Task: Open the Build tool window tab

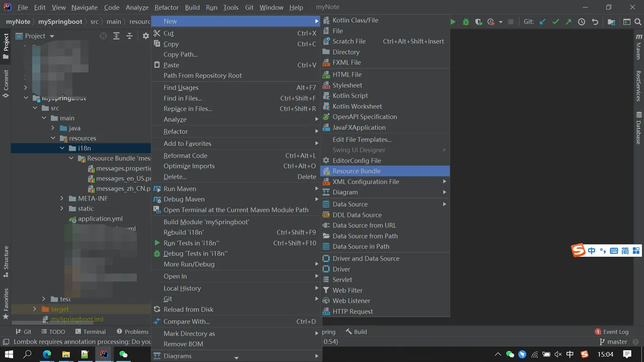Action: (356, 332)
